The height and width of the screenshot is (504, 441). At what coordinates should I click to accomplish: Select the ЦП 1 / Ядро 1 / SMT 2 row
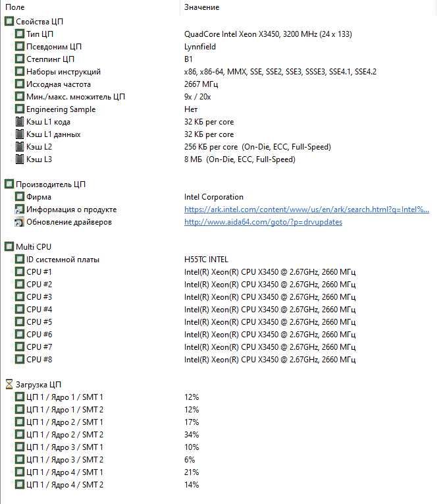(65, 410)
